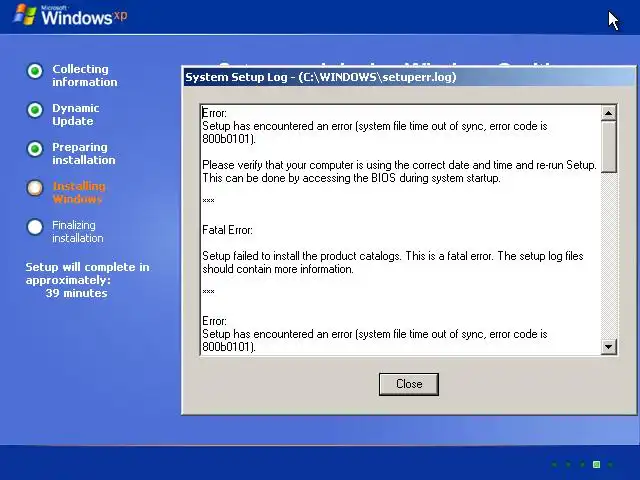Click the 'Collecting information' step label
Image resolution: width=640 pixels, height=480 pixels.
84,76
